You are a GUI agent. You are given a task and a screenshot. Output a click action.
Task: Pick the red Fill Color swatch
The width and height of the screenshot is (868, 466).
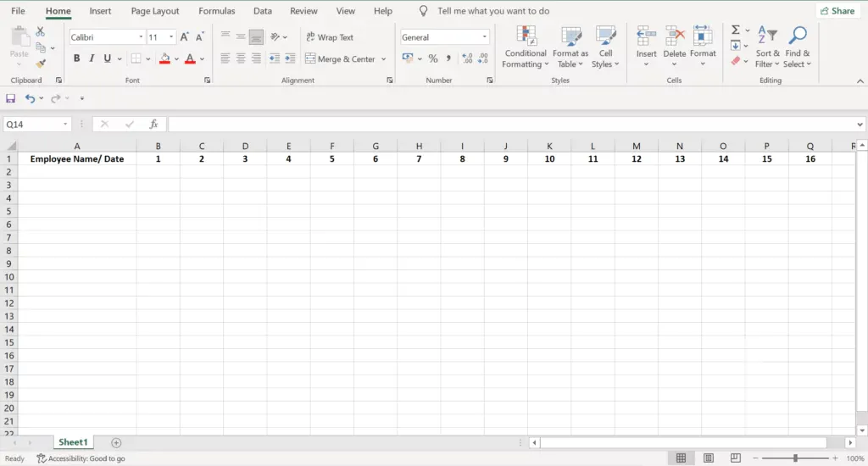point(164,58)
